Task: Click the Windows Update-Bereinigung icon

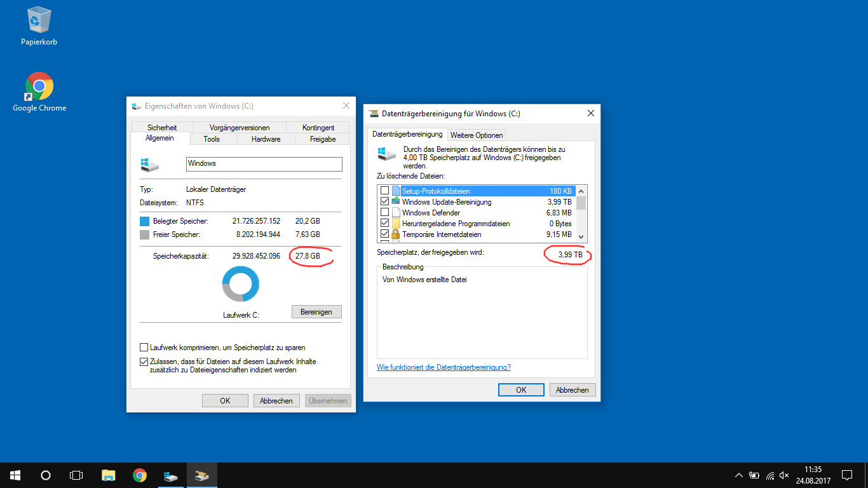Action: tap(397, 202)
